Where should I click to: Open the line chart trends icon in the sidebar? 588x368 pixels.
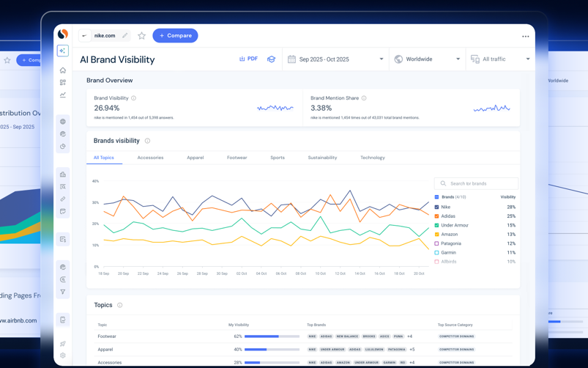63,95
